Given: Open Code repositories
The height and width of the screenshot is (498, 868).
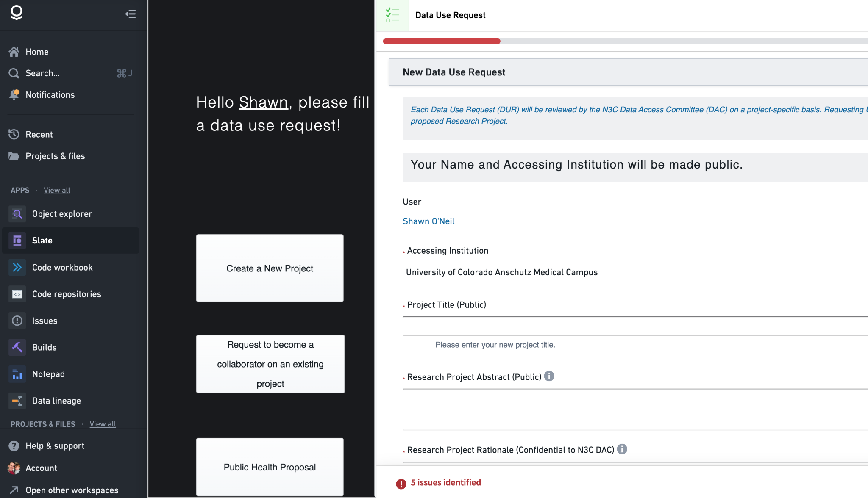Looking at the screenshot, I should 66,294.
